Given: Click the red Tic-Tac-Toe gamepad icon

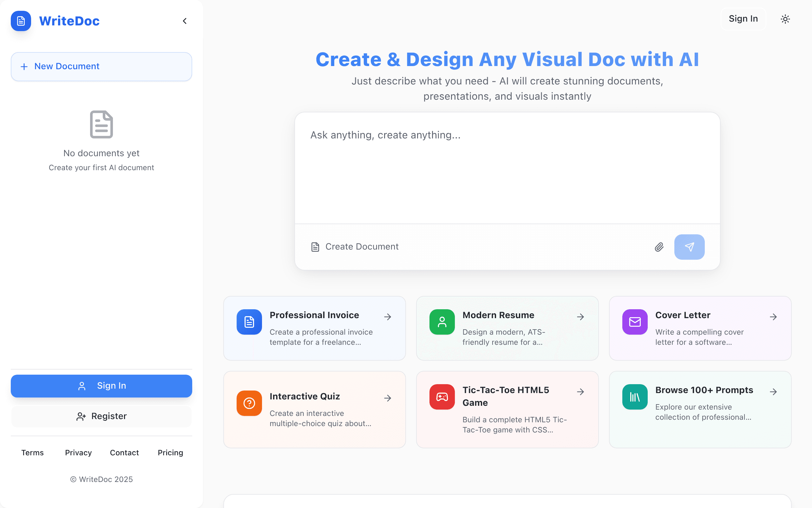Looking at the screenshot, I should point(442,397).
